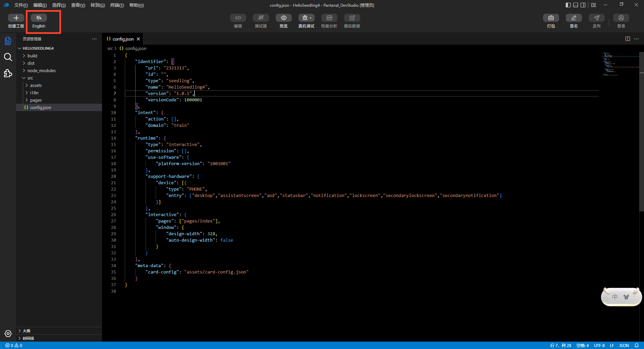Click the src breadcrumb segment
The height and width of the screenshot is (349, 644).
pyautogui.click(x=110, y=48)
